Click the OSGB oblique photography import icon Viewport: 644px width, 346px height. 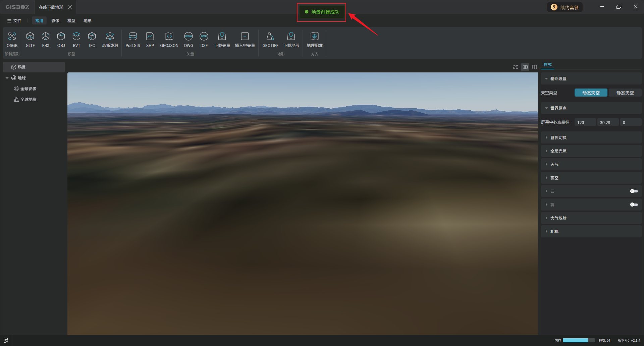pyautogui.click(x=12, y=40)
